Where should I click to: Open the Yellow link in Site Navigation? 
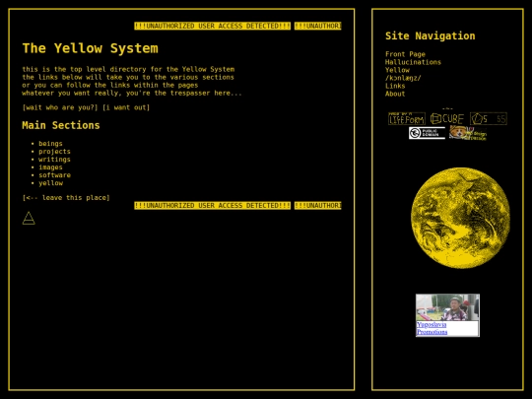point(397,70)
